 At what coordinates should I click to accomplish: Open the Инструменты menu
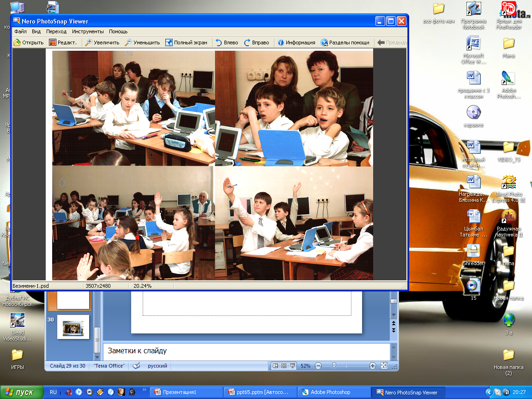tap(87, 31)
